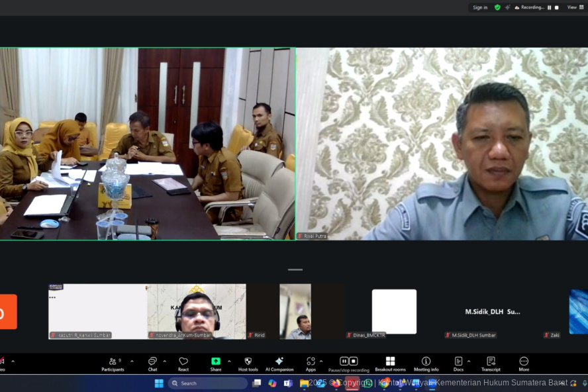588x392 pixels.
Task: Show Meeting info
Action: click(426, 364)
